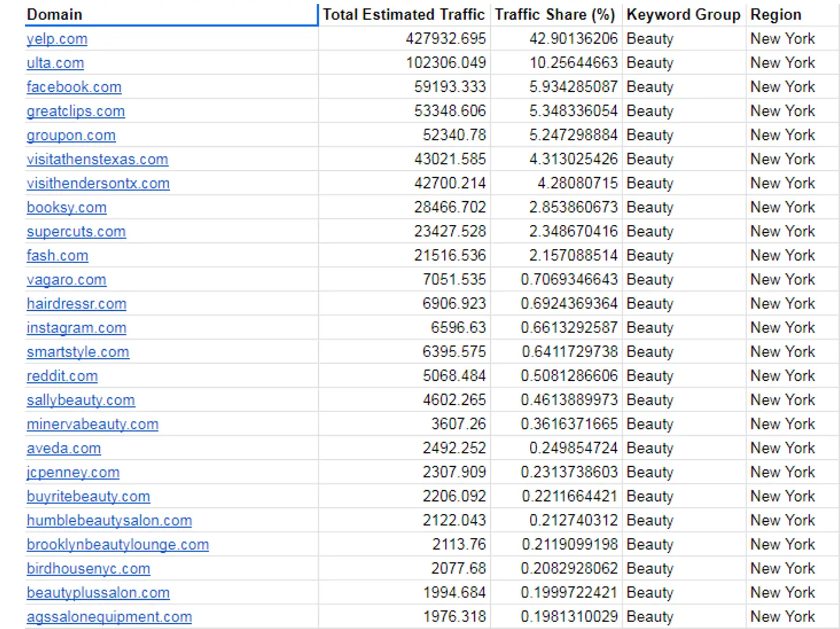Click the Keyword Group column header

[x=683, y=14]
